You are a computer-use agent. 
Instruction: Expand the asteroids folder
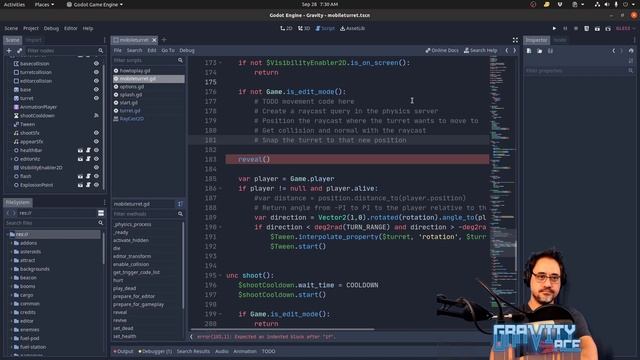tap(11, 252)
